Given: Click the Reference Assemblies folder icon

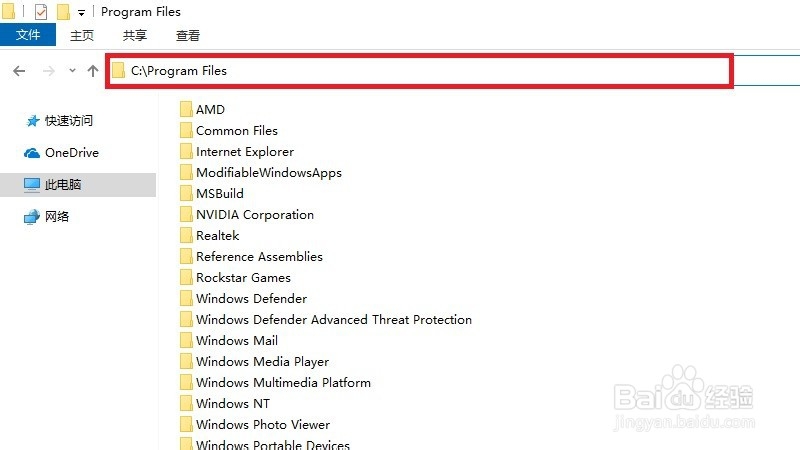Looking at the screenshot, I should pyautogui.click(x=186, y=256).
